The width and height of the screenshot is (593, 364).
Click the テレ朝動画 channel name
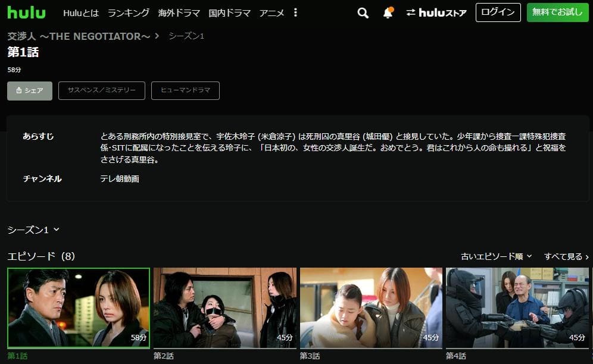[x=120, y=179]
